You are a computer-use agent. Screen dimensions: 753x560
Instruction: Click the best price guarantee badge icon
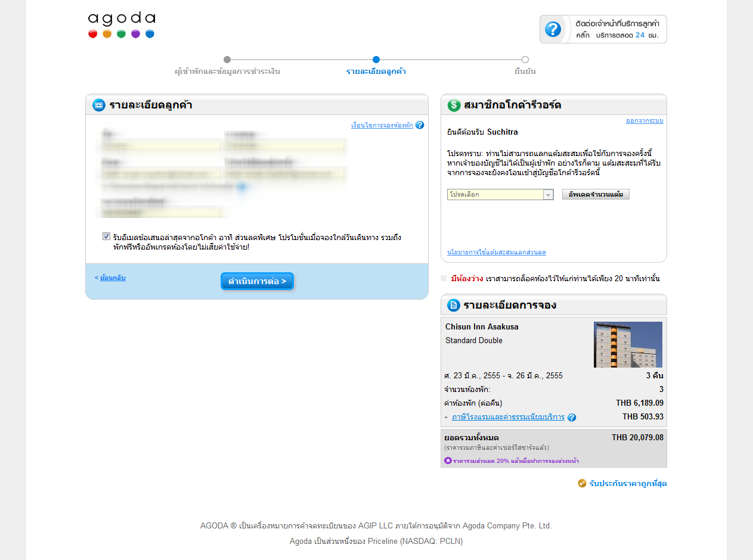click(582, 483)
